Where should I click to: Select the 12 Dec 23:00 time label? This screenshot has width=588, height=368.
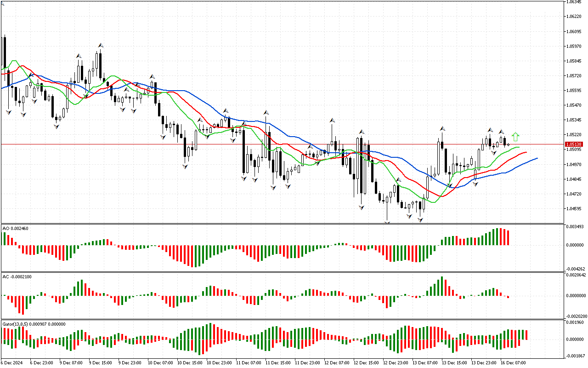pos(396,362)
